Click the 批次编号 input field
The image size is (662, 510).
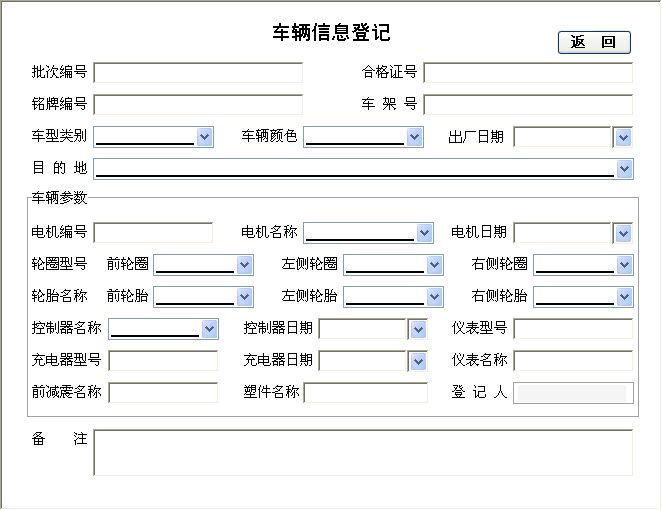[x=198, y=73]
